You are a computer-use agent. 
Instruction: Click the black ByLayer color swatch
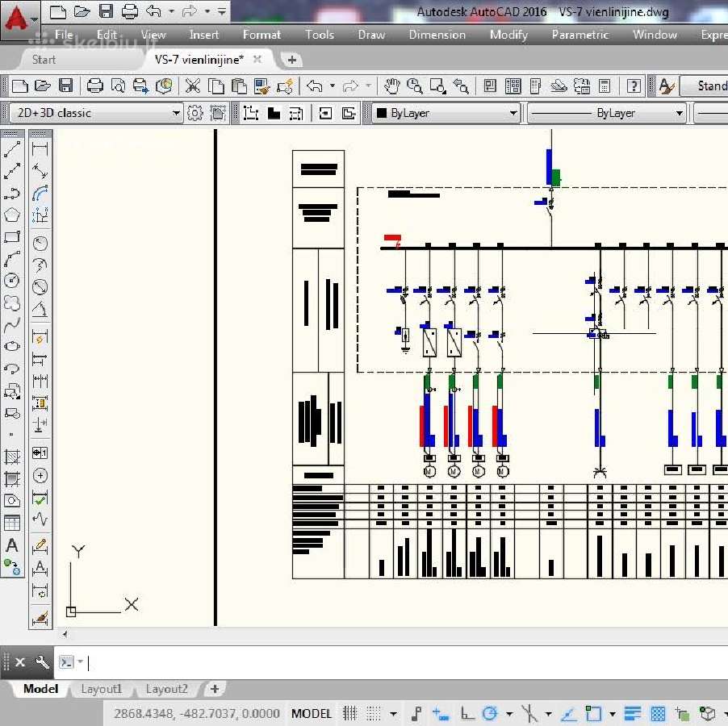382,113
